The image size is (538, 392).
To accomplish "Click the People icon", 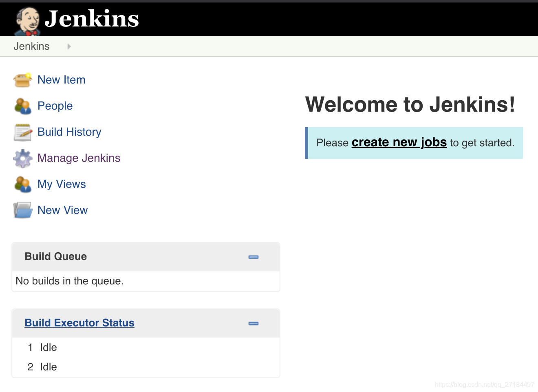I will [22, 106].
